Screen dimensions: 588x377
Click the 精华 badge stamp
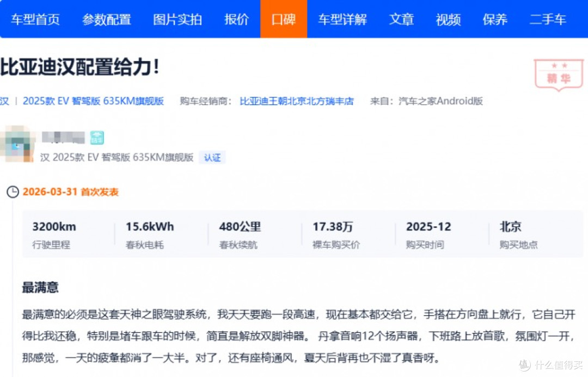coord(559,75)
